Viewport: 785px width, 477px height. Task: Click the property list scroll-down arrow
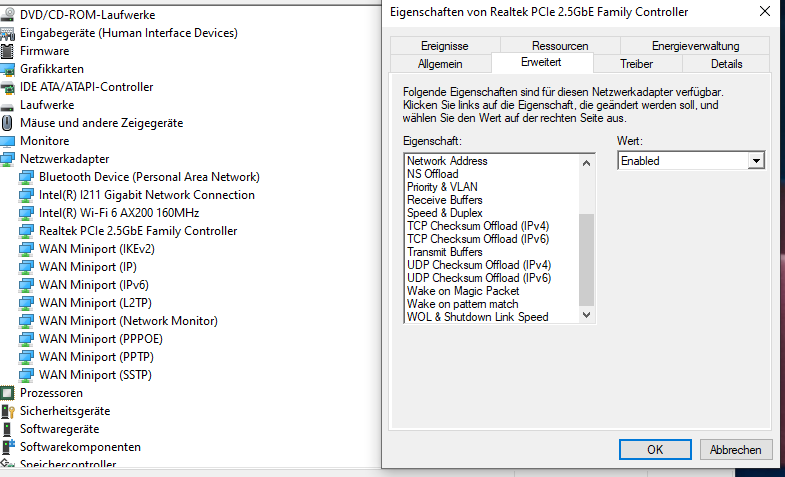pos(586,315)
